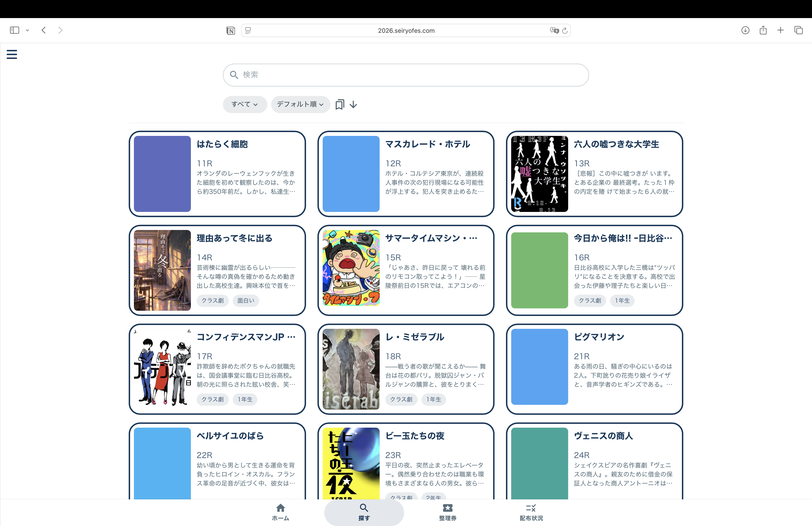812x526 pixels.
Task: Select the 15R room label
Action: [x=393, y=258]
